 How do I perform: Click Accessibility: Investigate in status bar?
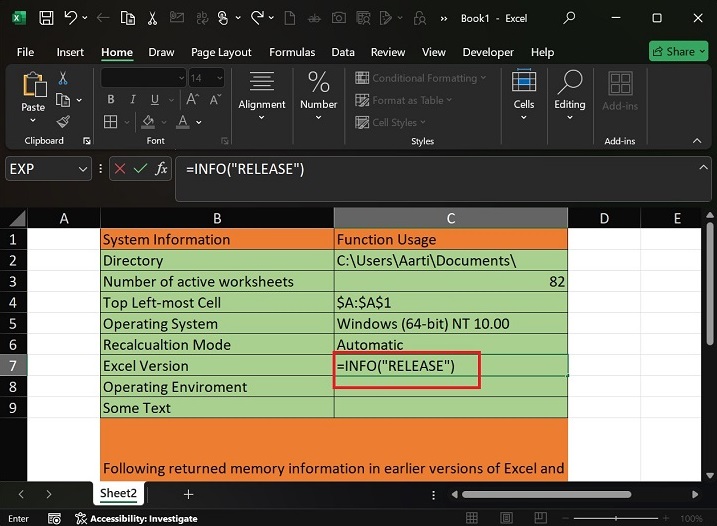tap(136, 519)
